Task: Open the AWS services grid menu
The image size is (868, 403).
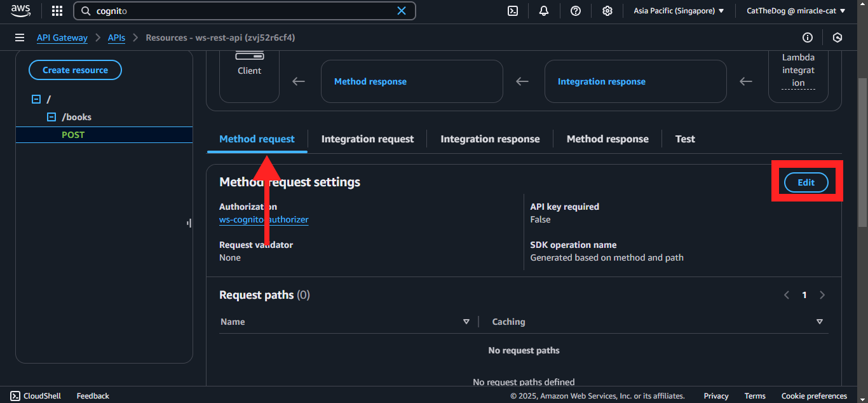Action: point(57,11)
